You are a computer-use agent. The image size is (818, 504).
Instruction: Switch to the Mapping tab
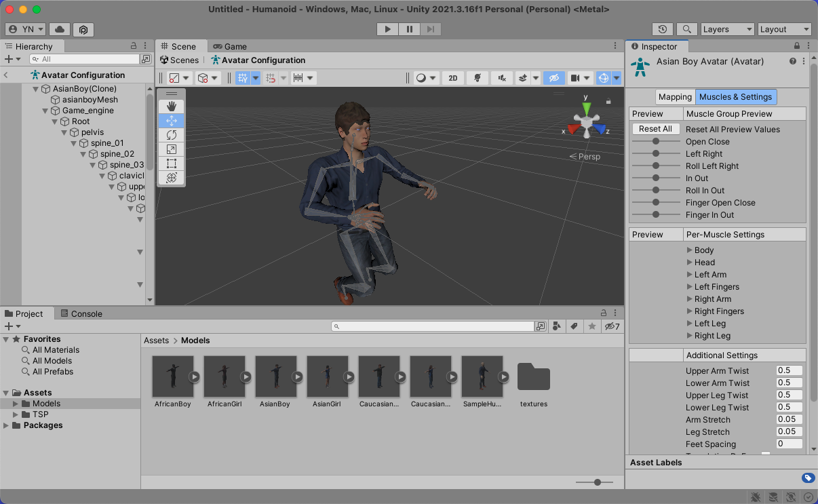coord(675,97)
